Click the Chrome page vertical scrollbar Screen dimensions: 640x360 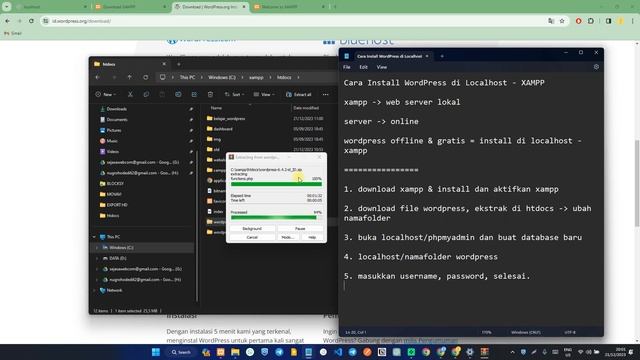(x=637, y=183)
